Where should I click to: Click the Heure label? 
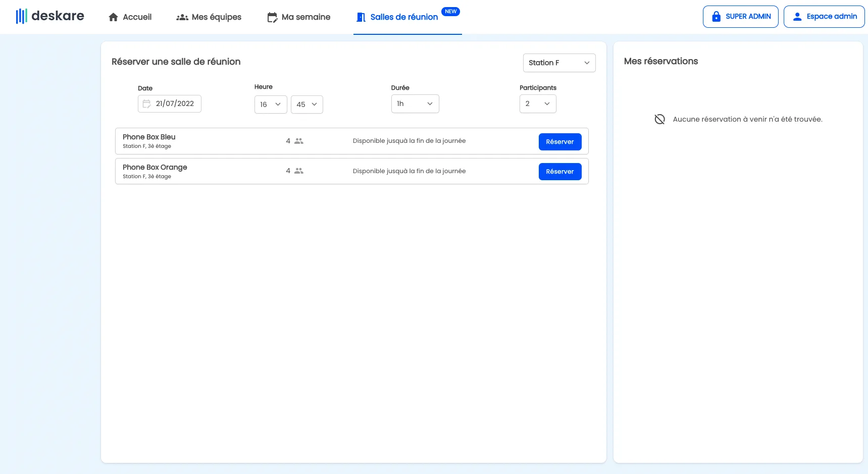(264, 87)
